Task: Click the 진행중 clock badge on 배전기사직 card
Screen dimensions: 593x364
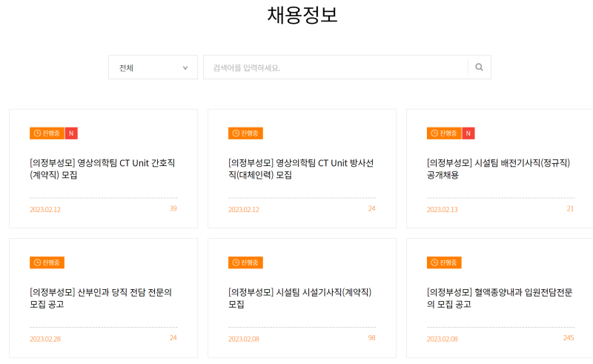Action: click(x=444, y=133)
